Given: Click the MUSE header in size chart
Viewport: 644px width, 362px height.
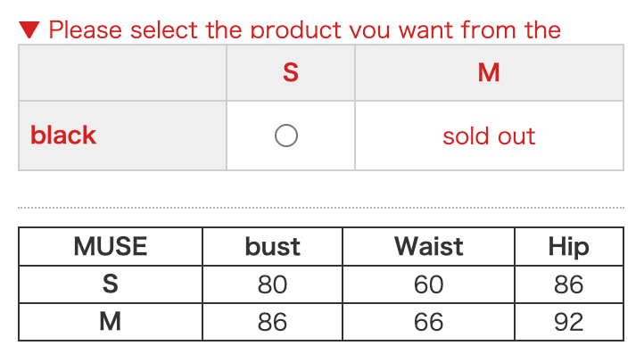Looking at the screenshot, I should [111, 246].
